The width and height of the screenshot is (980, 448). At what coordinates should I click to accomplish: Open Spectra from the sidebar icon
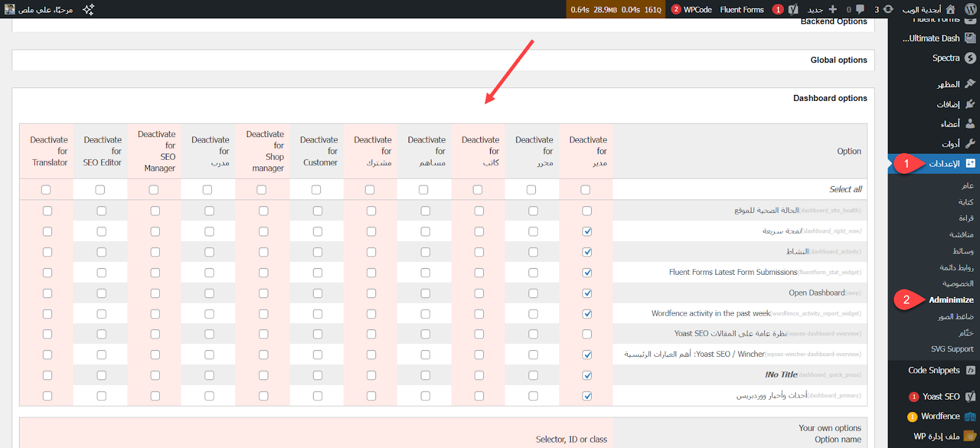pos(970,58)
